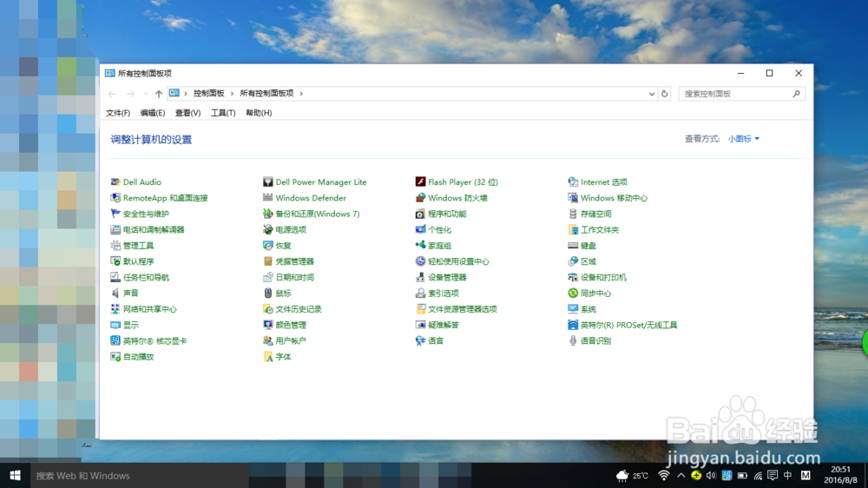Click the refresh button beside address bar
868x488 pixels.
(665, 94)
